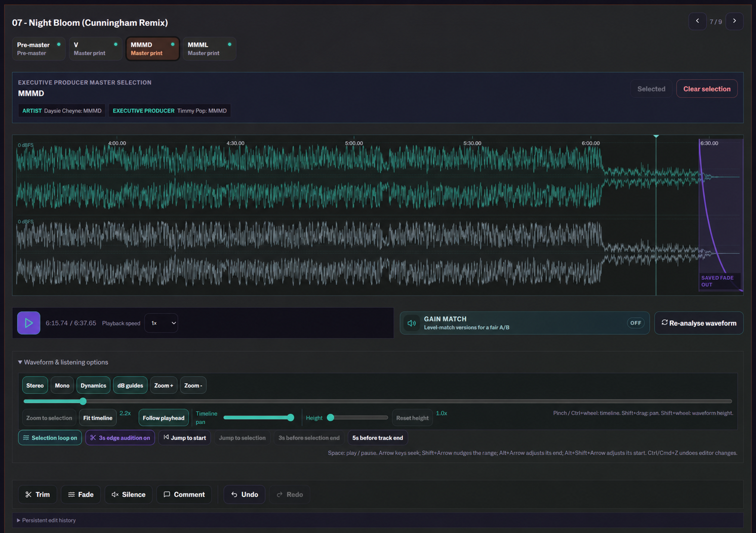Switch to the MMML master print tab
The height and width of the screenshot is (533, 756).
pyautogui.click(x=209, y=49)
